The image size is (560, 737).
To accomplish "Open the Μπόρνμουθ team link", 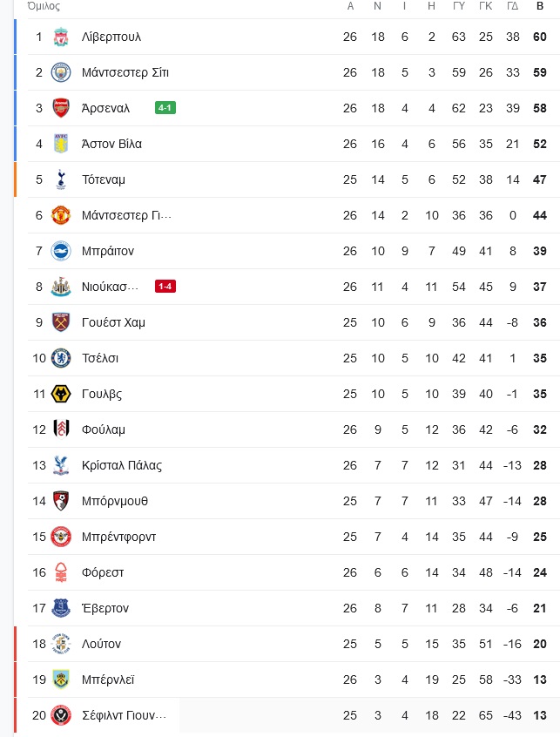I will tap(115, 501).
